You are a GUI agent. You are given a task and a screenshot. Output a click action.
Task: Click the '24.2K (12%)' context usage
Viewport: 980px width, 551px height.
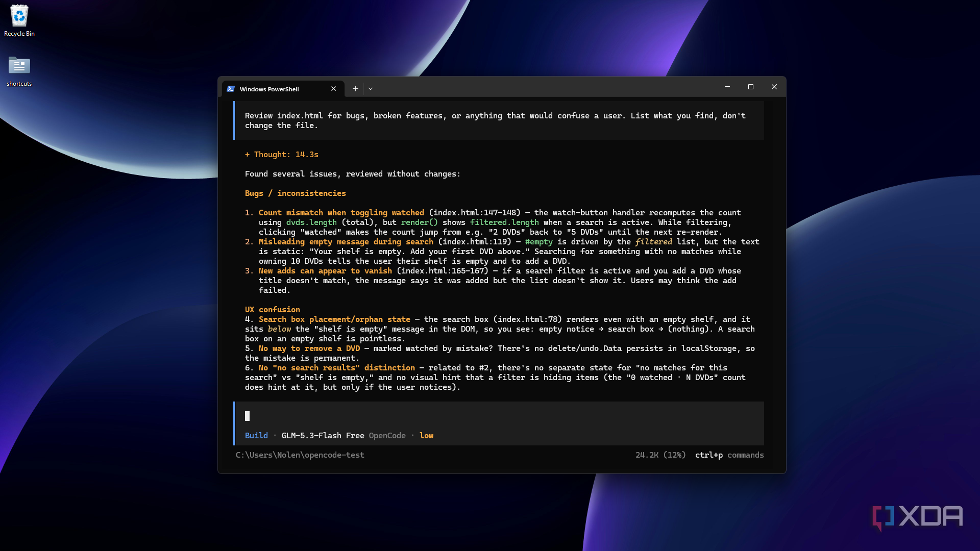(x=660, y=455)
